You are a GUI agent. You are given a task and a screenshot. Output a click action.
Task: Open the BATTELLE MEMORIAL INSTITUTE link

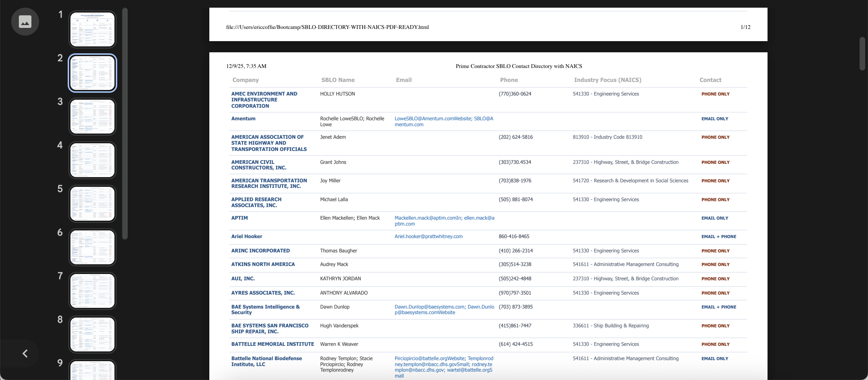(272, 344)
